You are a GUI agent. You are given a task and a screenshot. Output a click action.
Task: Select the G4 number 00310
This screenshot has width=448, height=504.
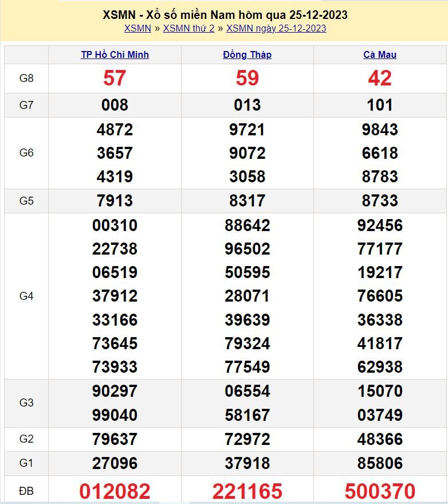point(115,225)
